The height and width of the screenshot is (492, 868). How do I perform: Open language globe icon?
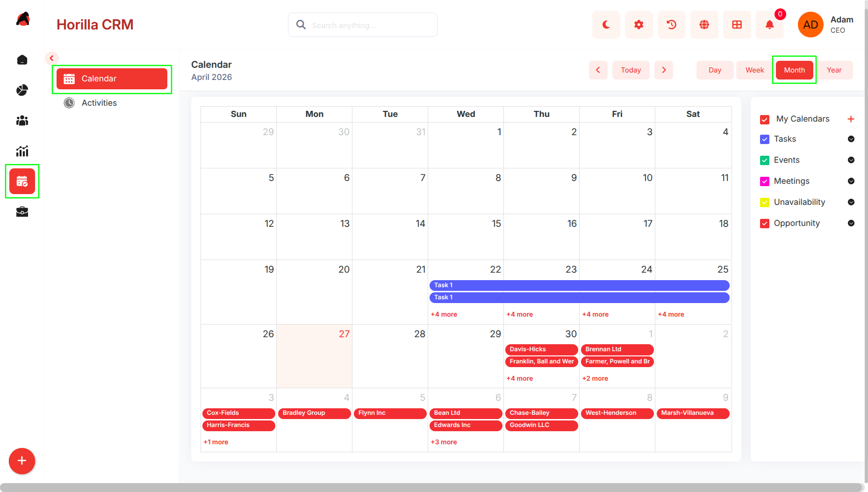tap(704, 25)
